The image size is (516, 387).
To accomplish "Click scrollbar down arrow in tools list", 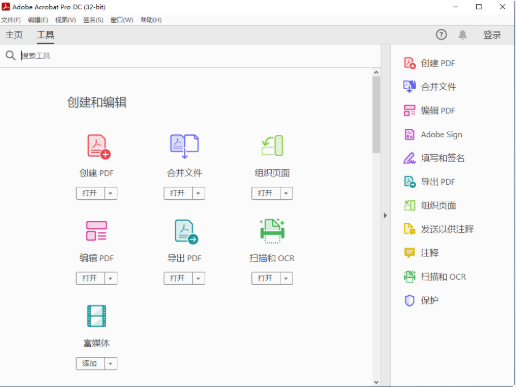I will coord(376,382).
